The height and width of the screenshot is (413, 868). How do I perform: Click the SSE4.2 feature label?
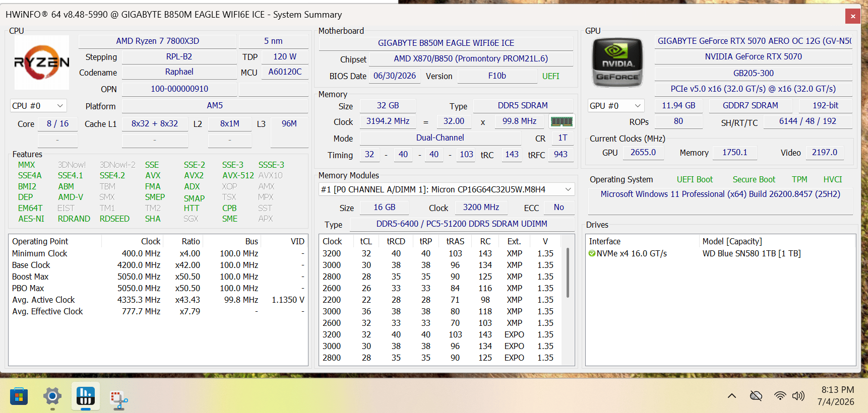coord(112,175)
